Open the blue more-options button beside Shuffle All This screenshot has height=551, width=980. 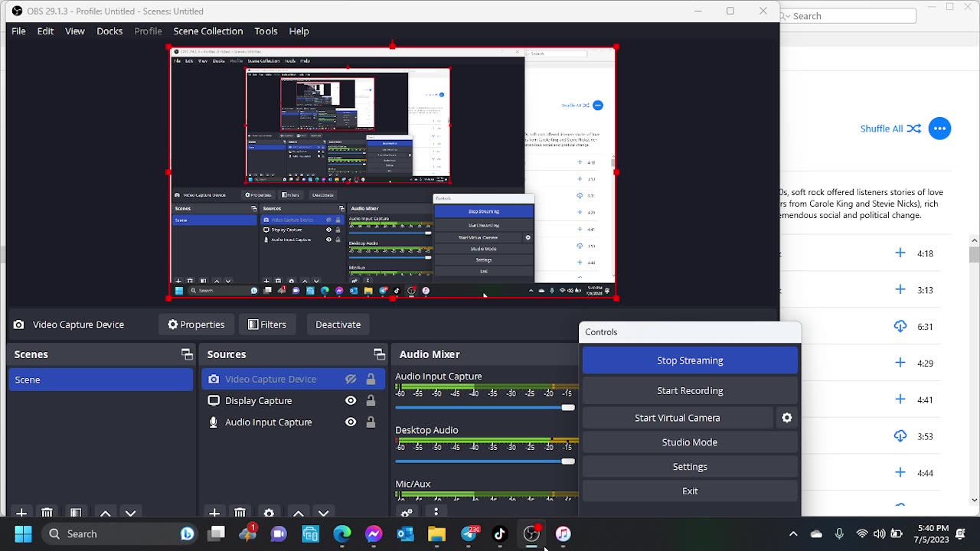pos(939,129)
